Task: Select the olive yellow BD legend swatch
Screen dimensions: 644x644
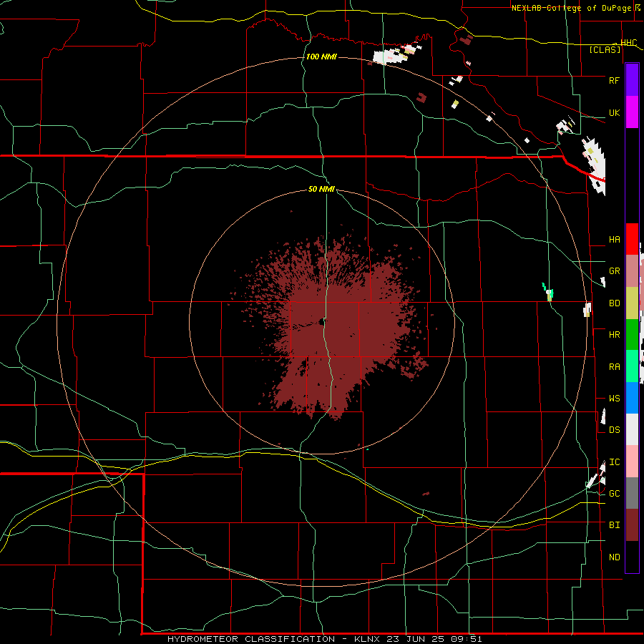Action: tap(632, 303)
